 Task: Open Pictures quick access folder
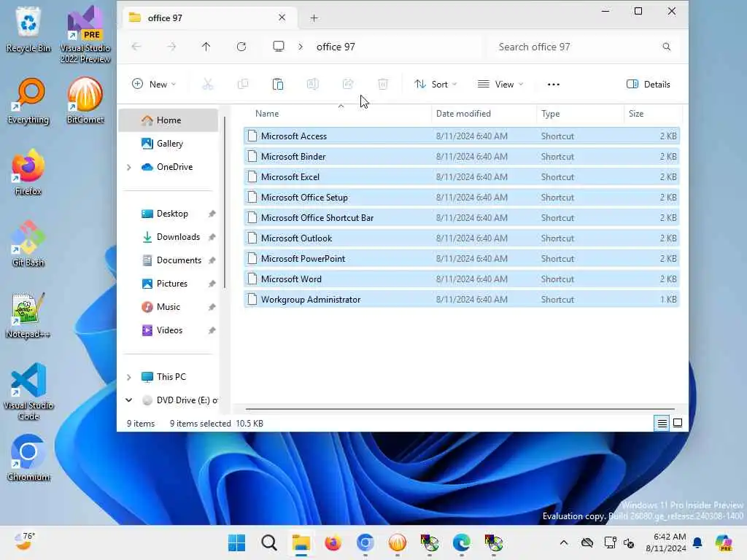pyautogui.click(x=169, y=284)
